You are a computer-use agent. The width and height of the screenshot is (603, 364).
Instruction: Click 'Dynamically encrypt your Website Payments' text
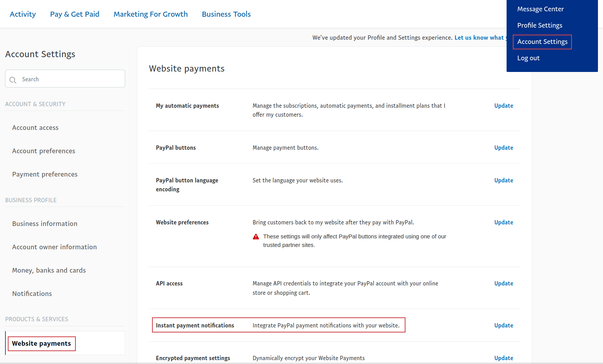point(309,358)
